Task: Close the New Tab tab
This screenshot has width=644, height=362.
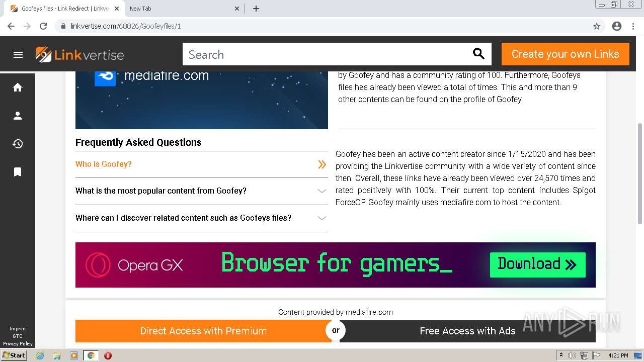Action: [237, 9]
